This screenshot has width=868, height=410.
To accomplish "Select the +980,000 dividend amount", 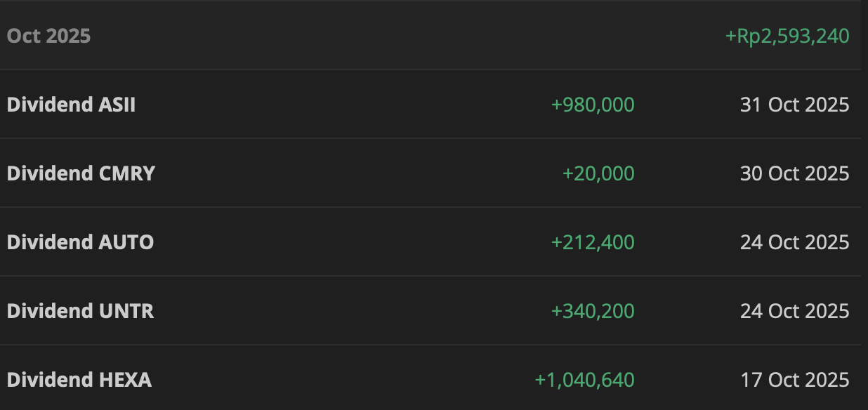I will (593, 105).
